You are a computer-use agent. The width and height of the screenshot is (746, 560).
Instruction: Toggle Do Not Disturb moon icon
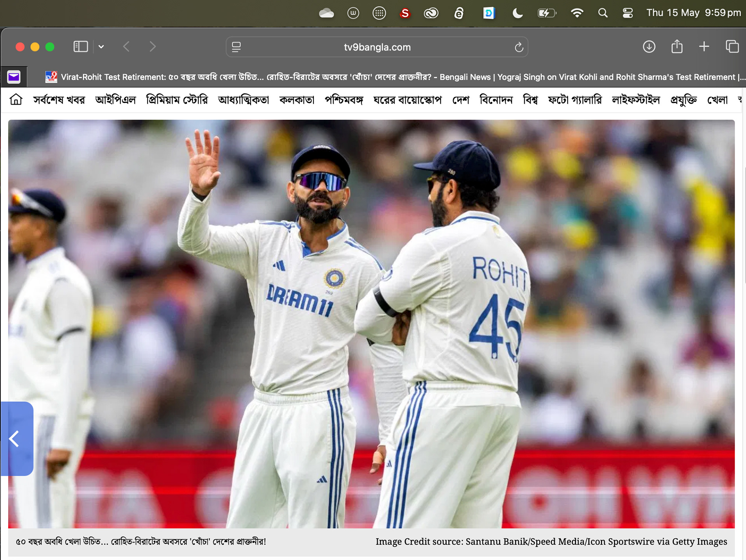point(517,13)
